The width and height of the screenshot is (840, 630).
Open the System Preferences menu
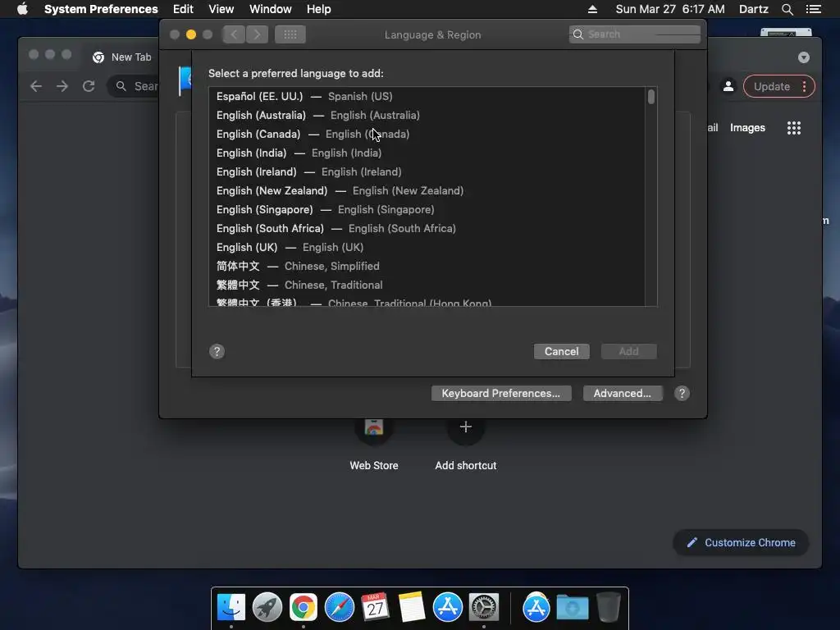coord(101,9)
